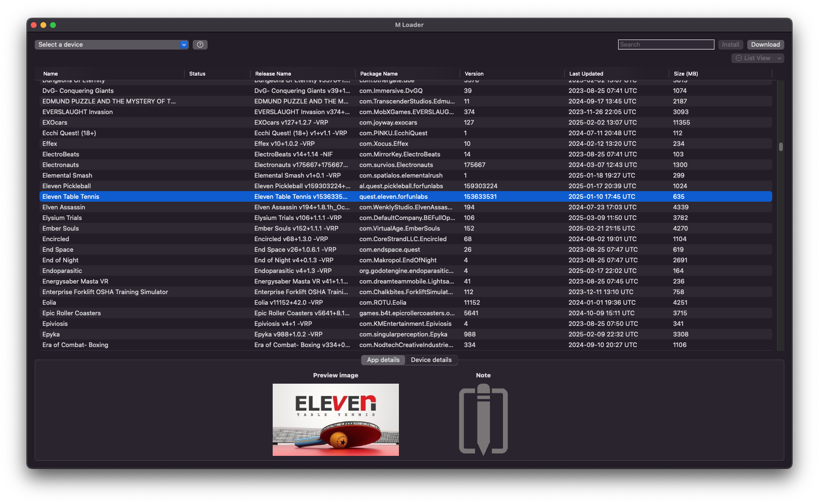This screenshot has width=819, height=504.
Task: Select the Elysium Trials row
Action: [406, 218]
